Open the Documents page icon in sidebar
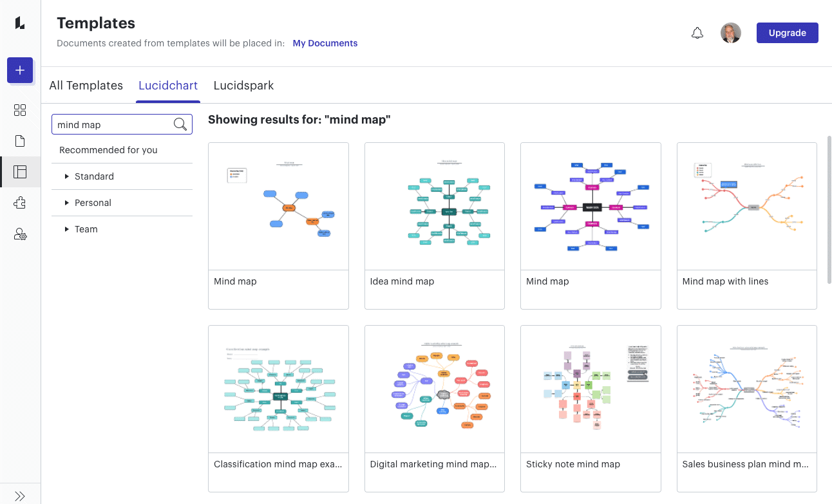Image resolution: width=832 pixels, height=504 pixels. tap(20, 141)
